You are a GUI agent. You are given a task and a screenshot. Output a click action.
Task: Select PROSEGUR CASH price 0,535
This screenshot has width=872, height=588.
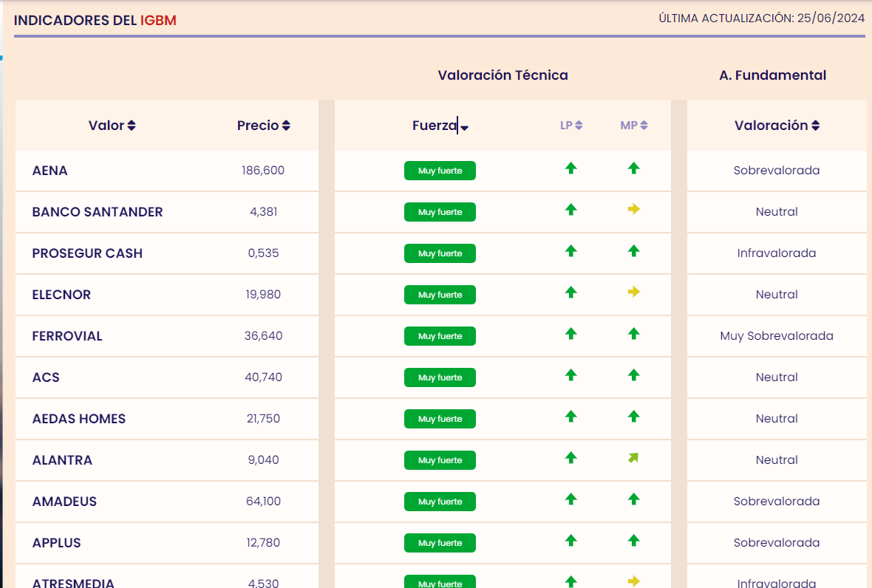[x=264, y=253]
